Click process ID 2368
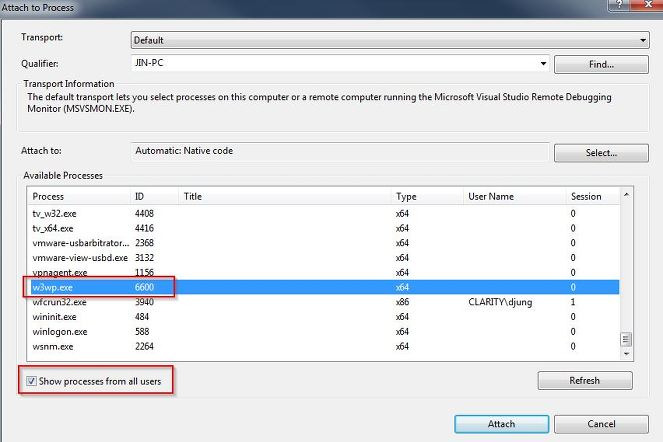The height and width of the screenshot is (442, 663). [144, 243]
